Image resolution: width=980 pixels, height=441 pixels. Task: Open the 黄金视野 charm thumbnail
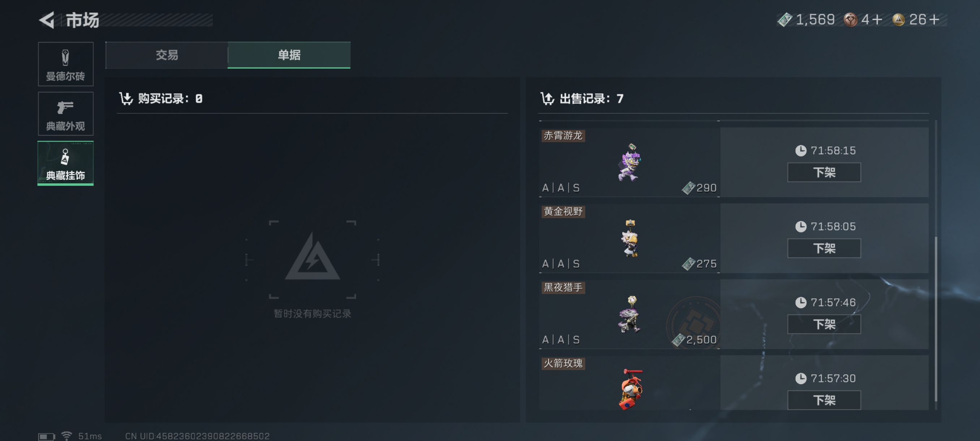pos(629,238)
